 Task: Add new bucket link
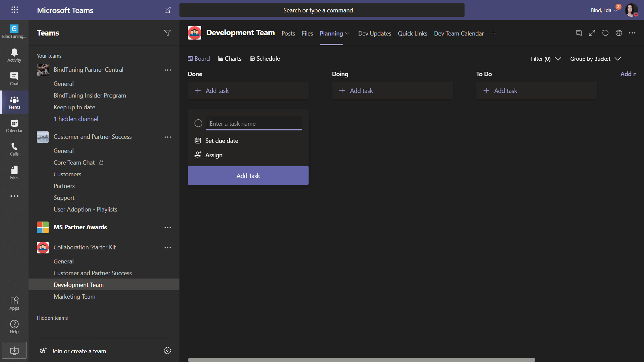[628, 74]
